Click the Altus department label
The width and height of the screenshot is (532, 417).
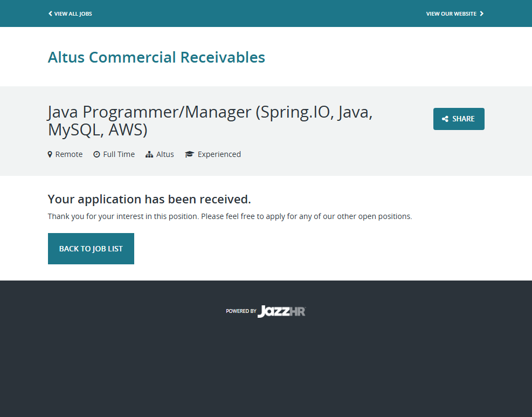point(165,154)
